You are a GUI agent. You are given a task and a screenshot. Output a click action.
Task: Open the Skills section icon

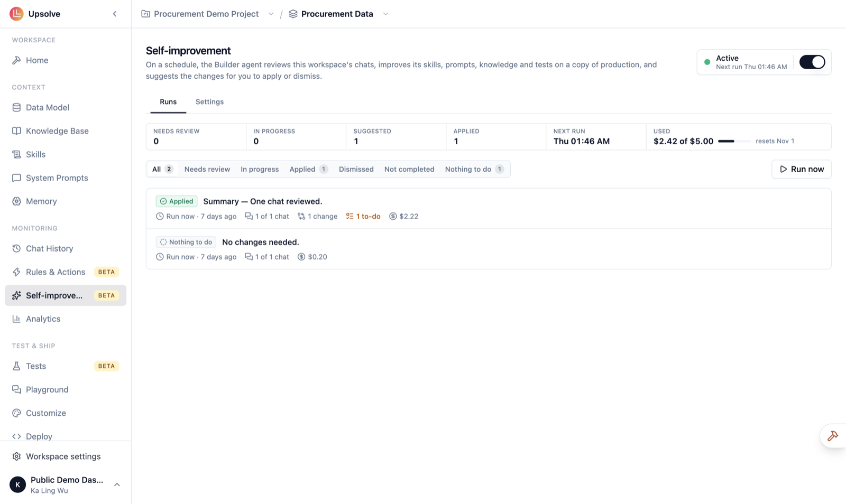click(x=16, y=154)
